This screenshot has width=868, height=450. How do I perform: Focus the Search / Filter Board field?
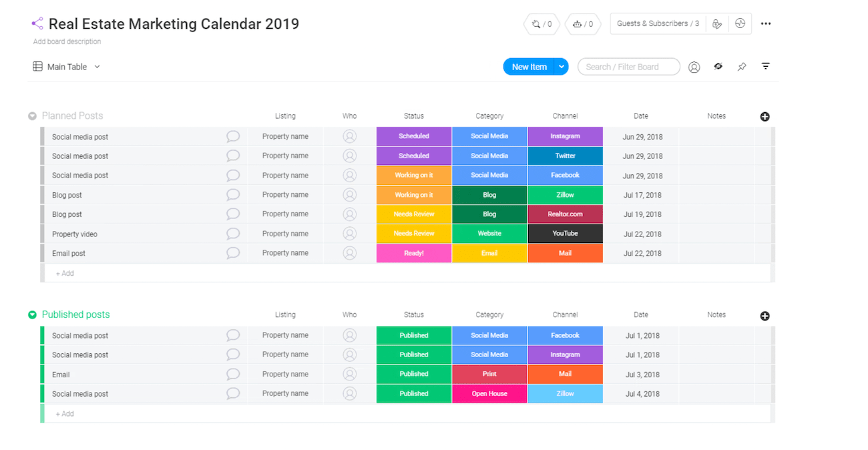[629, 67]
